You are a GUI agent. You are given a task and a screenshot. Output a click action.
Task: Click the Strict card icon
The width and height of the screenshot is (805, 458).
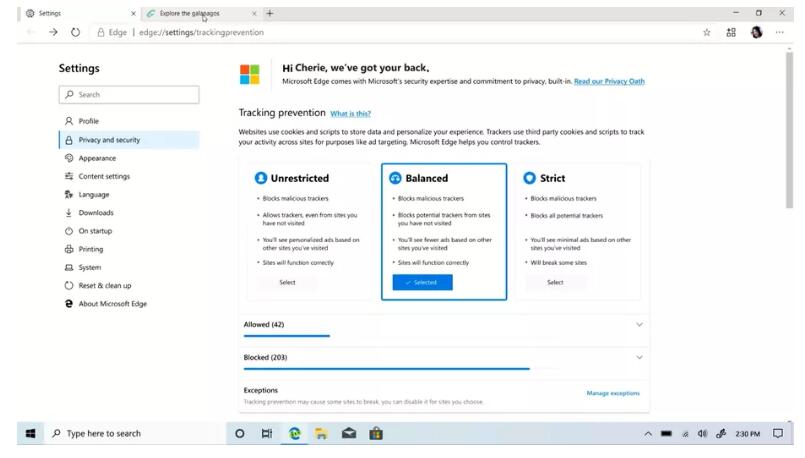pos(529,178)
